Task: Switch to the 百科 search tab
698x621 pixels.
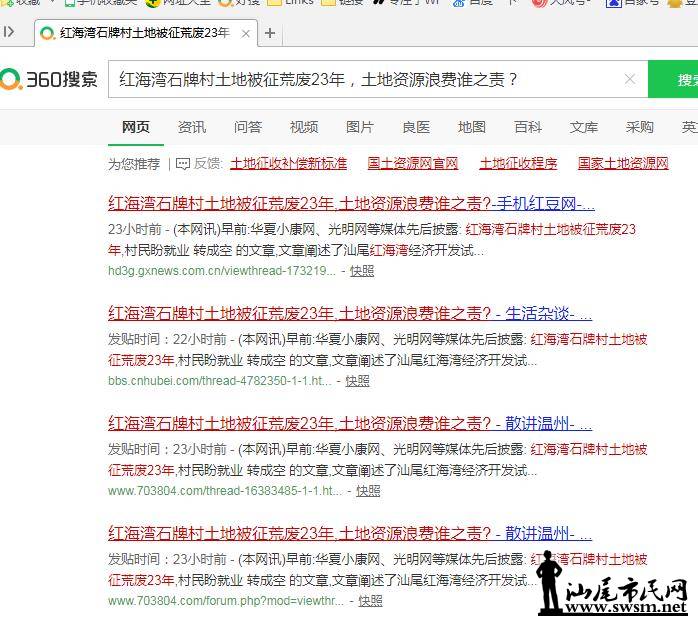Action: [x=528, y=127]
